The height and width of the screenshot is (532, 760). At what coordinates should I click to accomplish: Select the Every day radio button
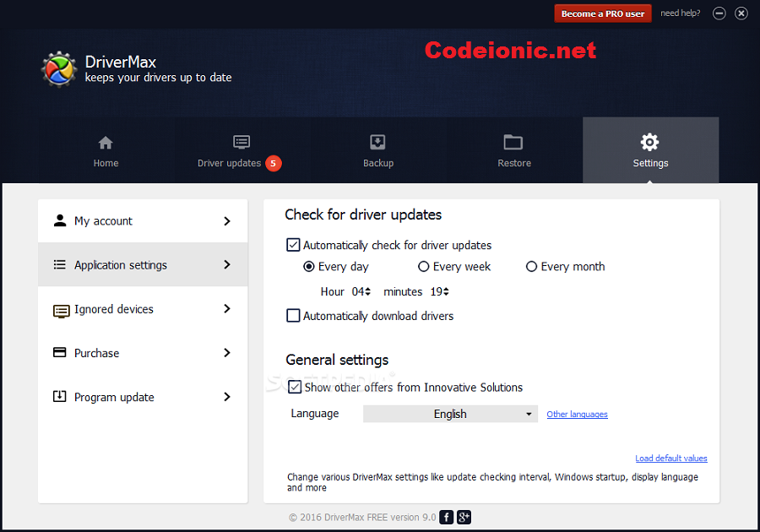(309, 267)
